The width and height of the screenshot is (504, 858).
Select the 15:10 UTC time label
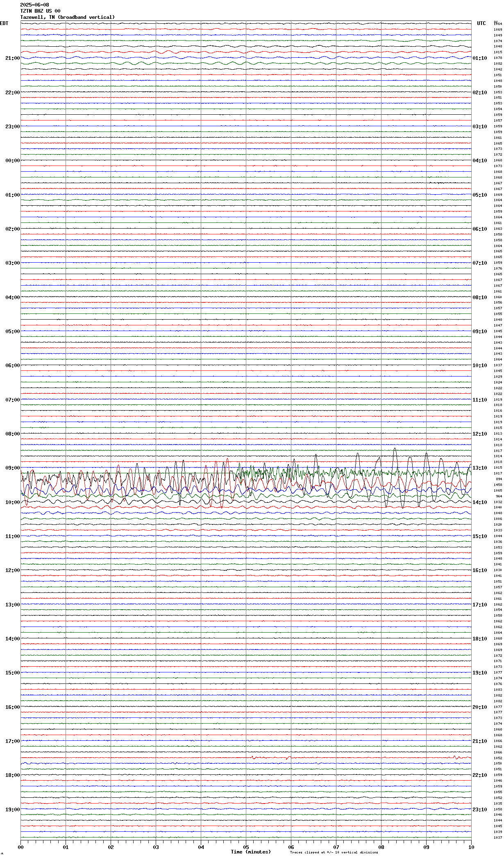click(x=480, y=536)
